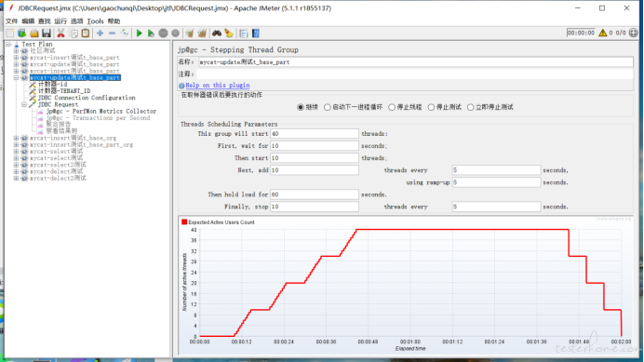
Task: Start the test with the green play icon
Action: [x=139, y=34]
